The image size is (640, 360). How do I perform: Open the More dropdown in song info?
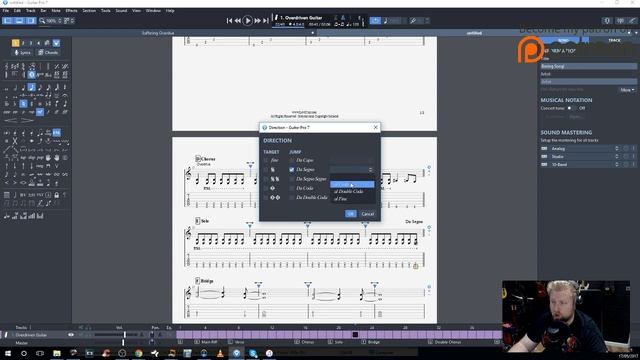627,90
